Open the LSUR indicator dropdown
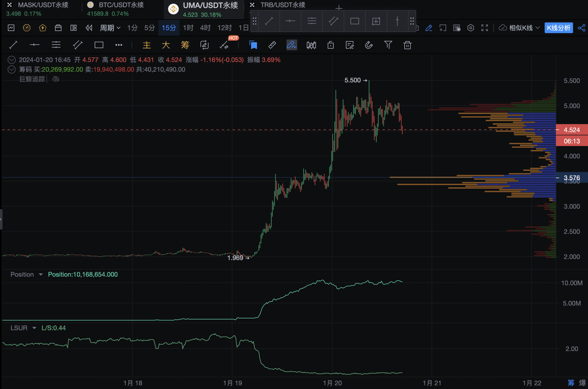 coord(34,328)
